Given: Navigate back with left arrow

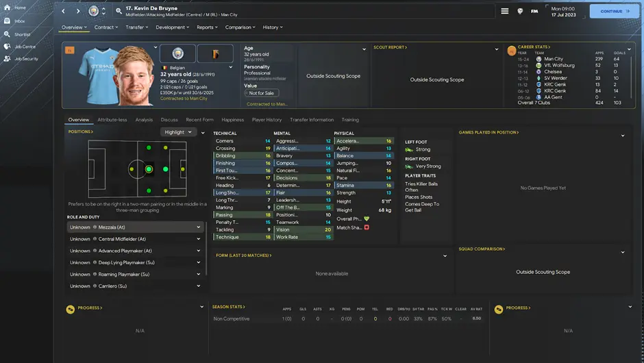Looking at the screenshot, I should click(63, 11).
